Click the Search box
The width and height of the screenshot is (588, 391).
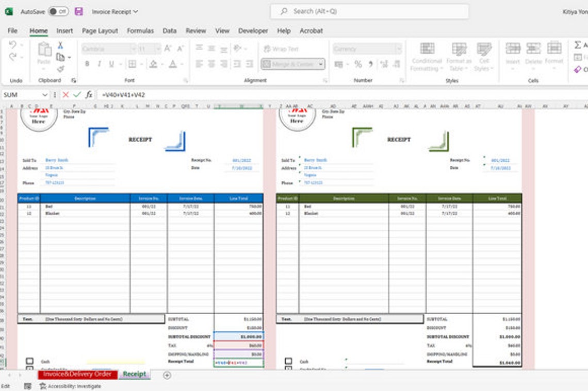click(369, 11)
